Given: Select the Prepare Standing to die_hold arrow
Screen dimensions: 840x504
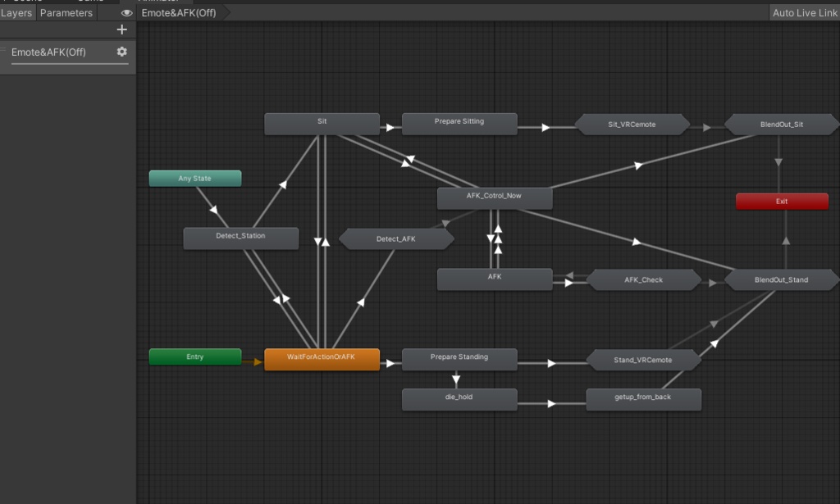Looking at the screenshot, I should pos(456,379).
